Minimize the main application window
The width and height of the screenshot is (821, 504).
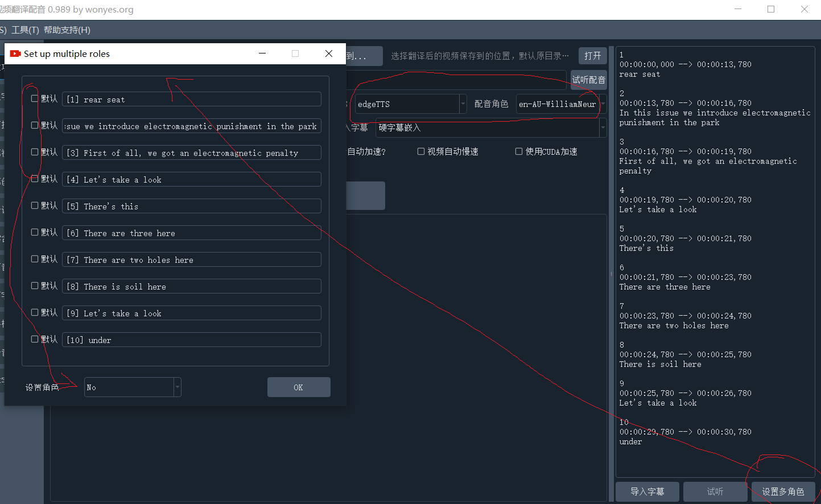click(x=739, y=9)
